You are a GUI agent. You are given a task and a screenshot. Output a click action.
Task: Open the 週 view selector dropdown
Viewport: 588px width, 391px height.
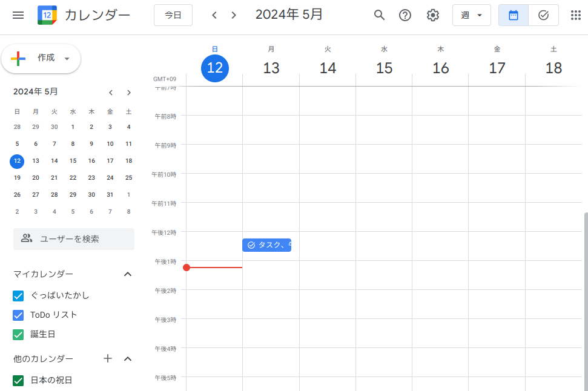click(471, 15)
